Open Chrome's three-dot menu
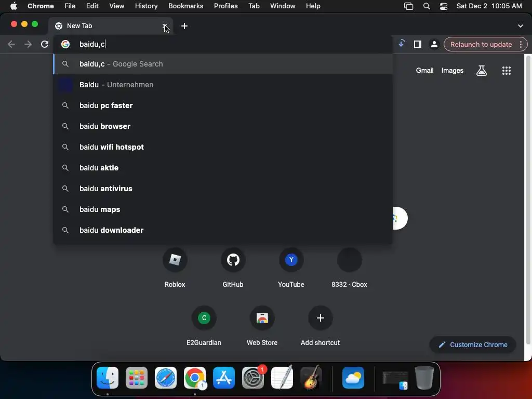The height and width of the screenshot is (399, 532). (521, 44)
